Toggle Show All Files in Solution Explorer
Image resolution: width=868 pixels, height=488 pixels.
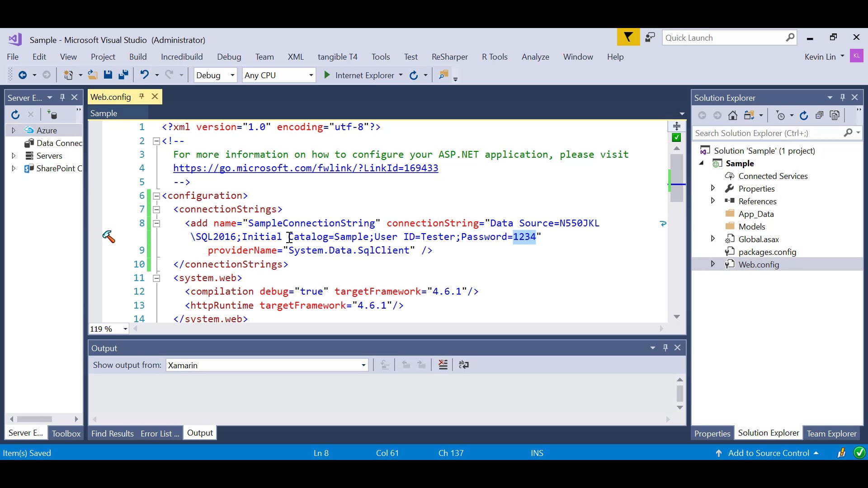pos(835,116)
